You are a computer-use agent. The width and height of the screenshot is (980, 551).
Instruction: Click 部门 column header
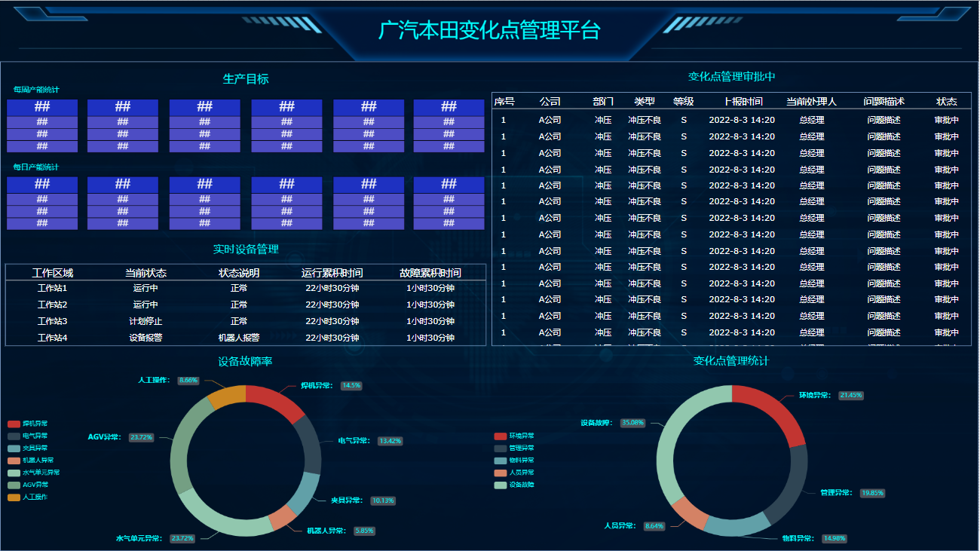coord(603,102)
